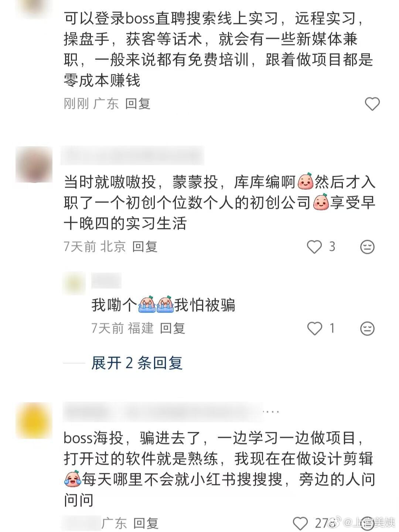Like the boss海投 comment at the bottom
The height and width of the screenshot is (532, 399).
tap(300, 523)
